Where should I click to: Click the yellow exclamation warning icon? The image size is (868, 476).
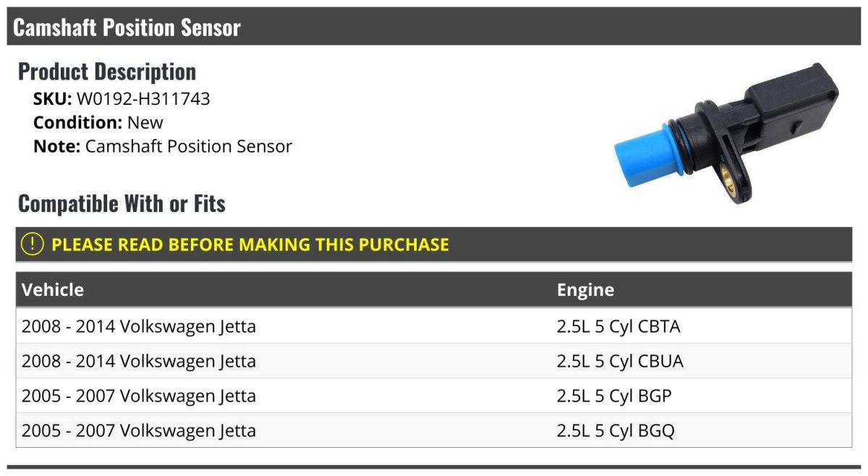click(33, 244)
